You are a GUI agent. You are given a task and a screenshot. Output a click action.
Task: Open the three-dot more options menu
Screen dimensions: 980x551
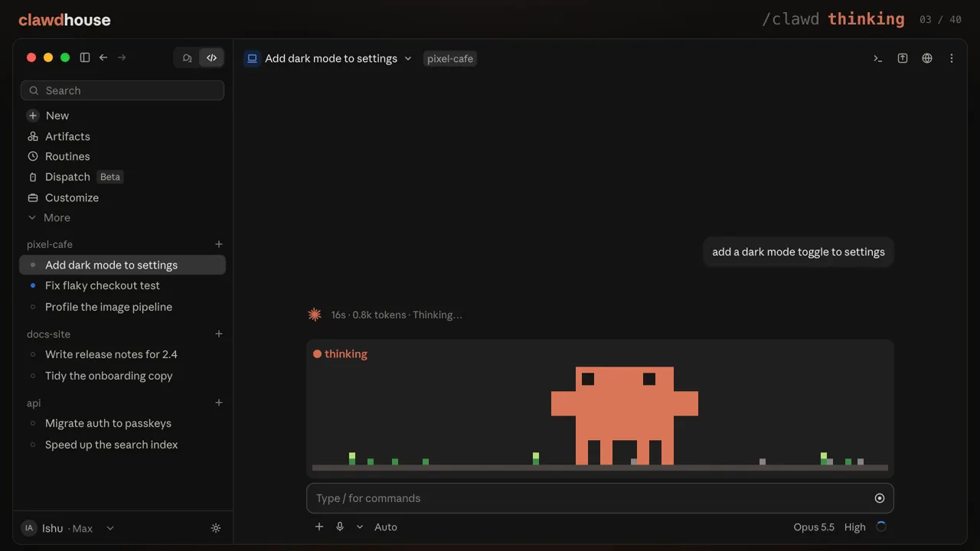[952, 58]
